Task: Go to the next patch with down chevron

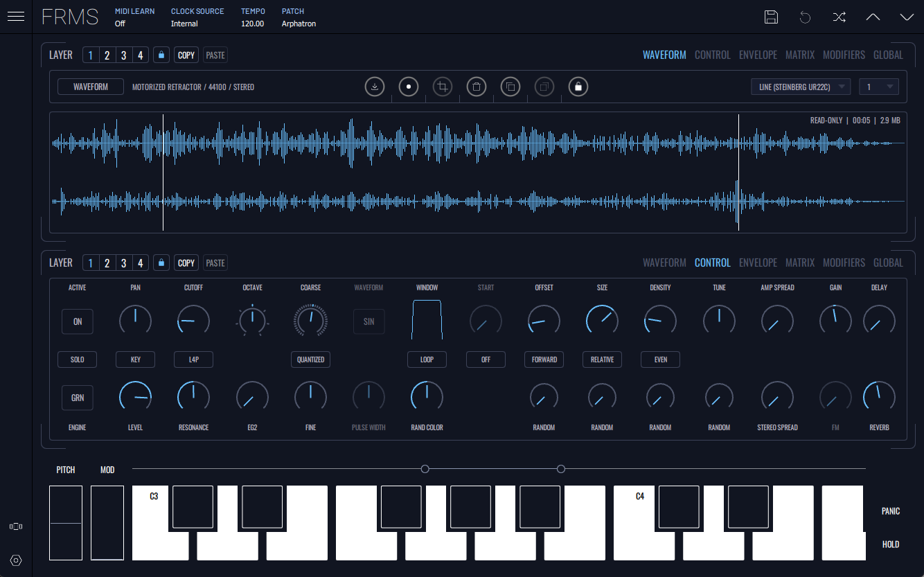Action: click(907, 17)
